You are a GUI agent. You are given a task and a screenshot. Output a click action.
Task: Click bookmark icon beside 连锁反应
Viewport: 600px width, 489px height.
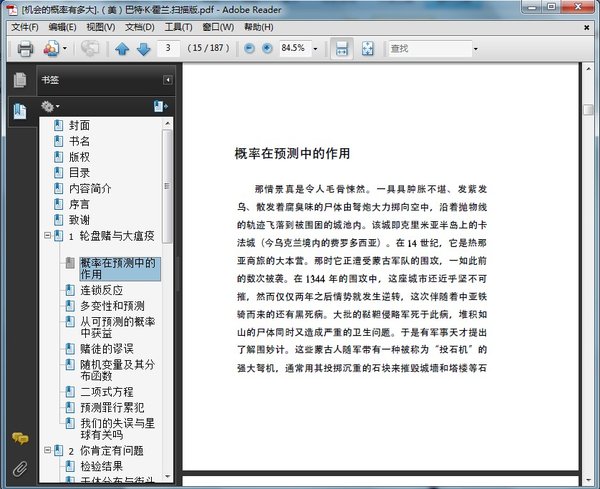[x=70, y=290]
